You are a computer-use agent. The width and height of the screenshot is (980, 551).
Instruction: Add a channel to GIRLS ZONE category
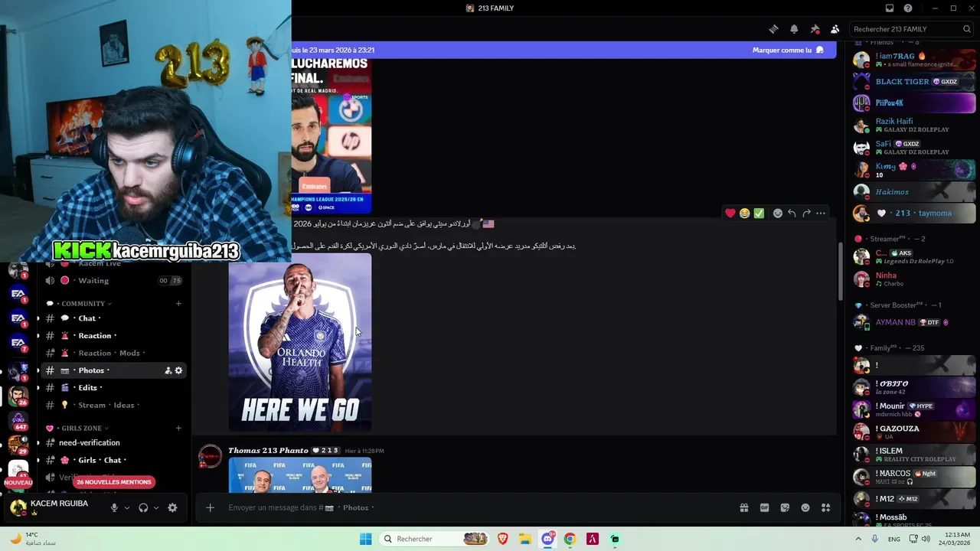coord(178,429)
